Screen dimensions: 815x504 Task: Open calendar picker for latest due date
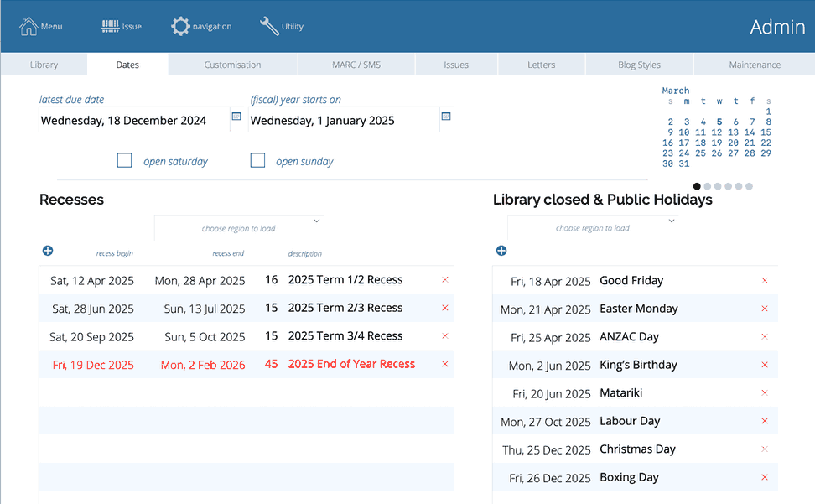236,117
